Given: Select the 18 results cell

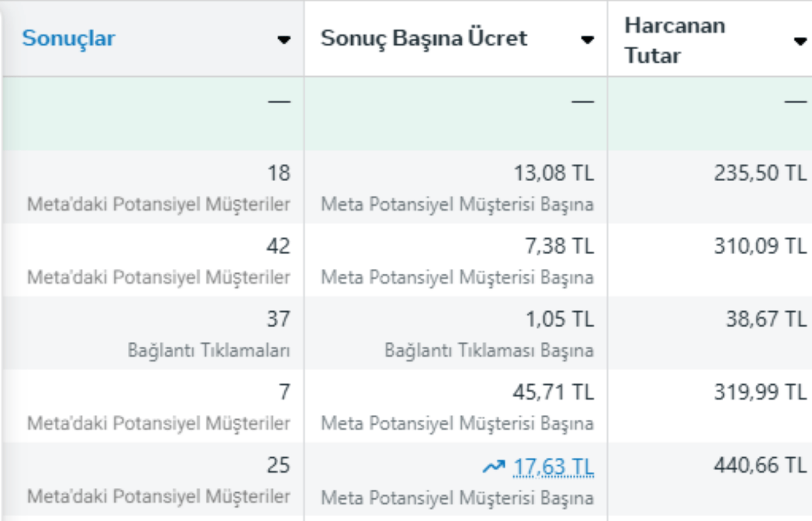Looking at the screenshot, I should click(x=279, y=173).
